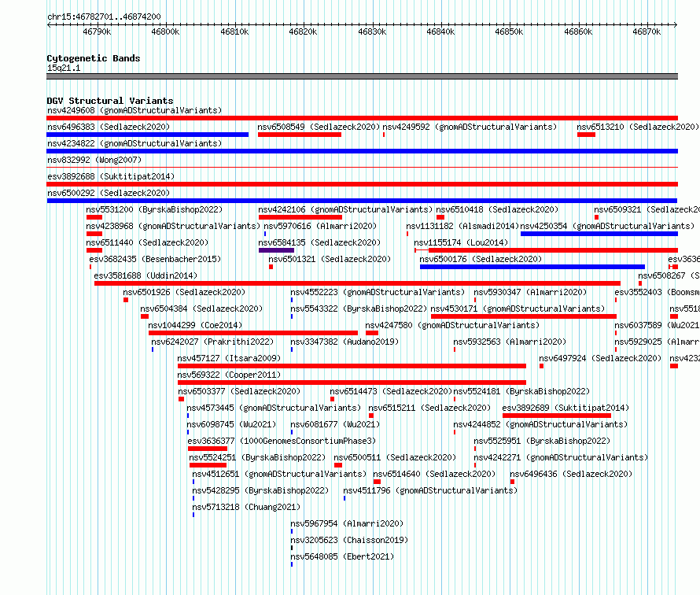Click nsv6503377 Sedlazeck2020 label
The image size is (700, 595).
(239, 391)
